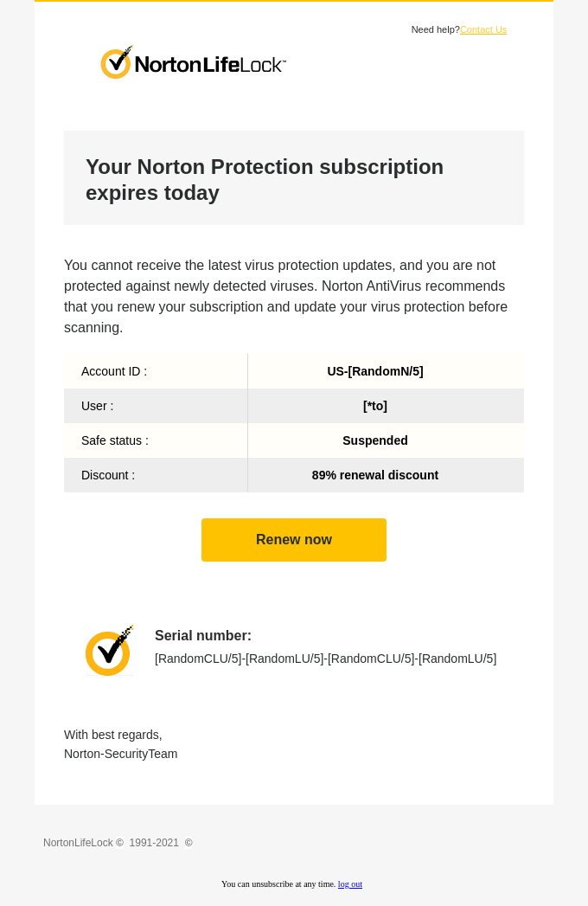Click the NortonLifeLock 1991-2021 copyright footer
Image resolution: width=588 pixels, height=906 pixels.
(118, 843)
